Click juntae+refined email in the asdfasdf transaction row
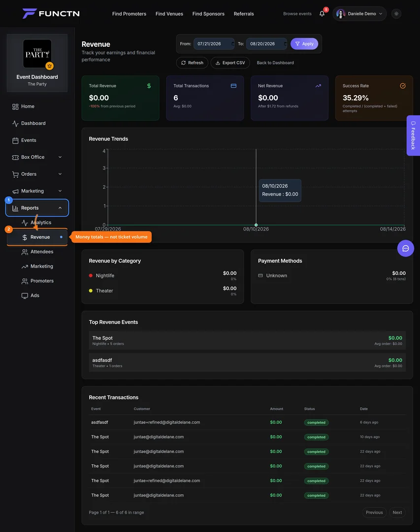This screenshot has height=532, width=420. pos(167,423)
